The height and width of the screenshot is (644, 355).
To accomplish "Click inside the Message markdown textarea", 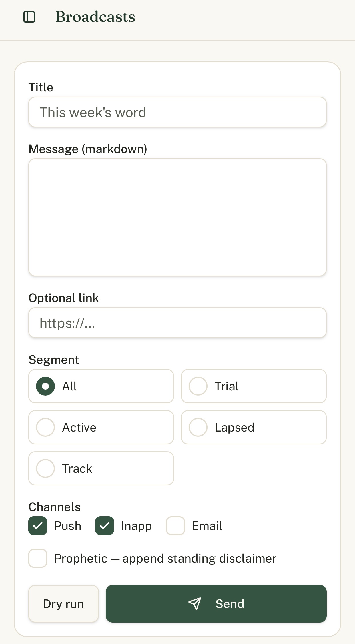I will point(177,217).
